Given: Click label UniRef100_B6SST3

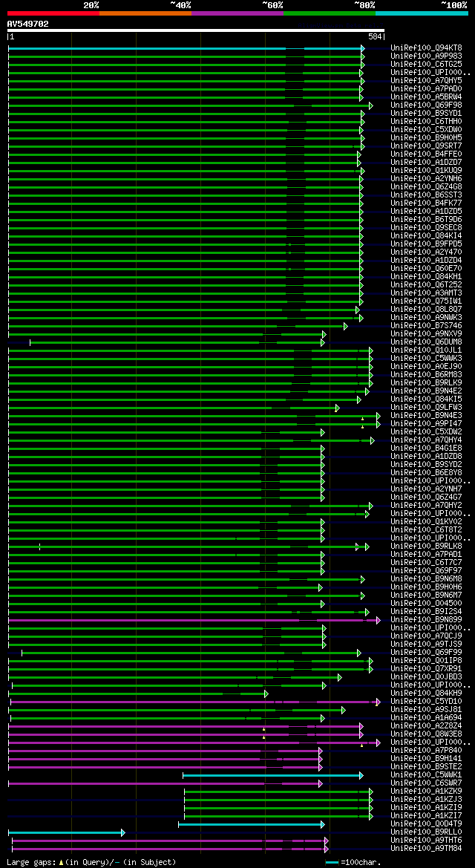Looking at the screenshot, I should [x=426, y=195].
